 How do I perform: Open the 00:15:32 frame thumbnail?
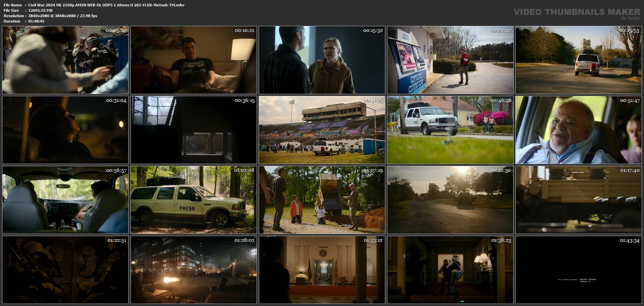[x=322, y=60]
